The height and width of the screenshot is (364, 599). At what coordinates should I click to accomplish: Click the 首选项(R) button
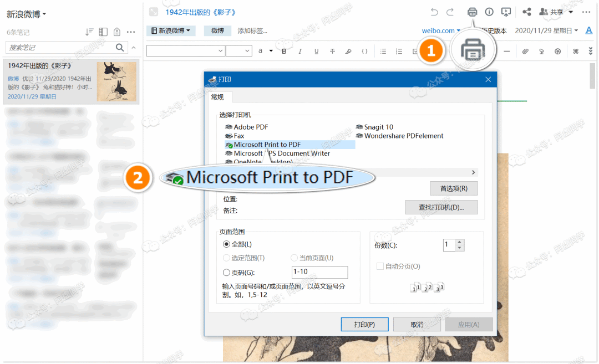point(454,188)
